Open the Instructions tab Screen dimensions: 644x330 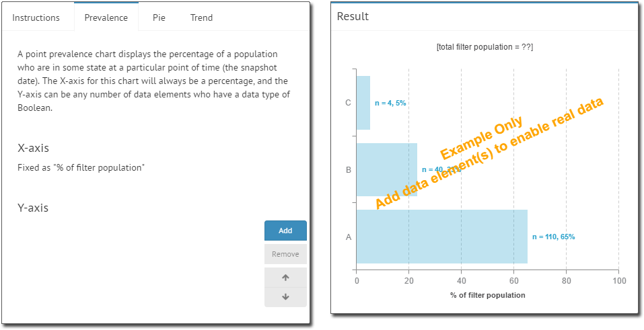pyautogui.click(x=36, y=17)
